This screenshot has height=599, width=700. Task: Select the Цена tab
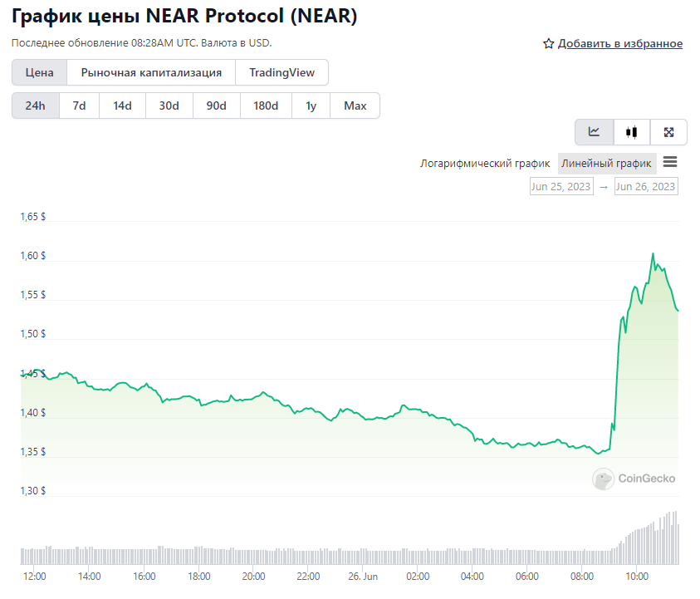click(x=39, y=73)
